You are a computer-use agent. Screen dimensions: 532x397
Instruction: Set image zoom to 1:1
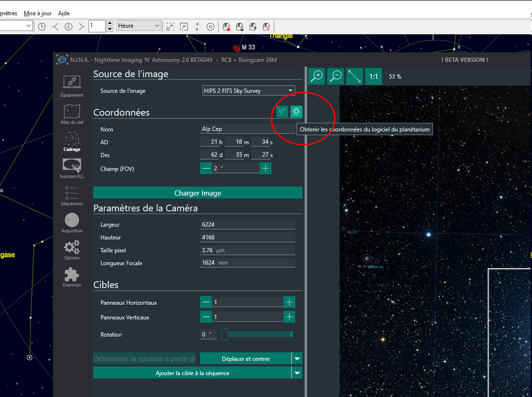coord(373,76)
